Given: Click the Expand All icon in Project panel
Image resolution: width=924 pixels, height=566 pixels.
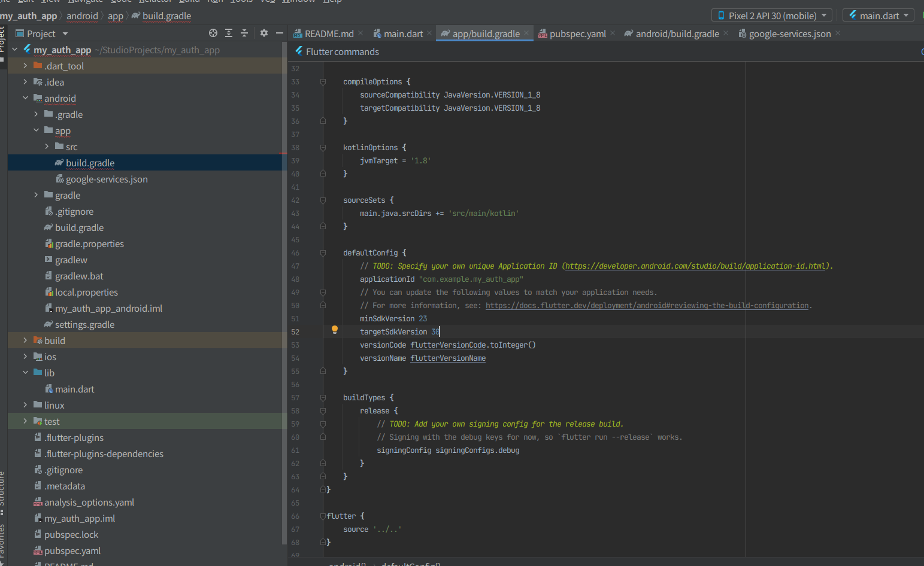Looking at the screenshot, I should click(229, 34).
